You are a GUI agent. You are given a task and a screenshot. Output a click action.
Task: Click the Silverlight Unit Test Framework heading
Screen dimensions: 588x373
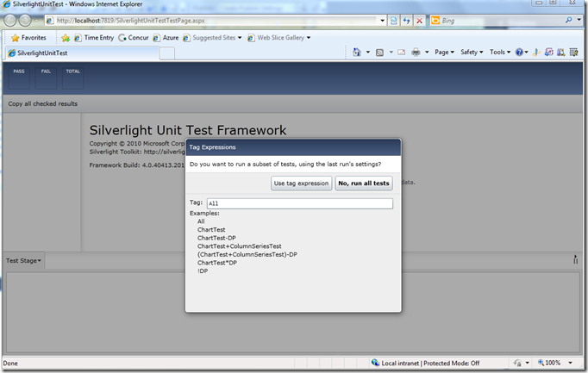(x=187, y=130)
